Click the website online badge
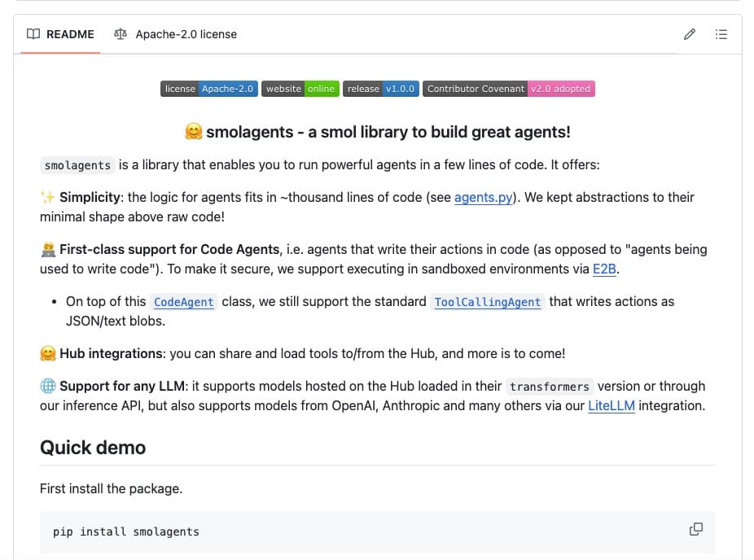 (300, 89)
